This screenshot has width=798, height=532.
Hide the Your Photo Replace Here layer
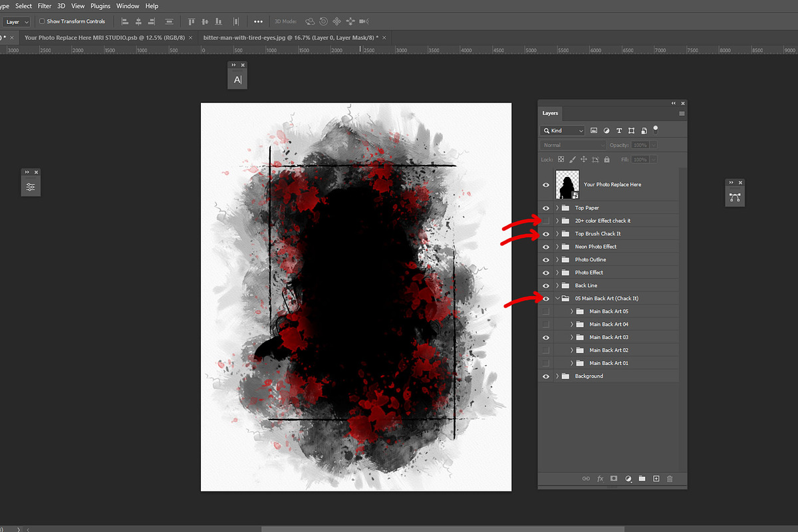pyautogui.click(x=546, y=184)
